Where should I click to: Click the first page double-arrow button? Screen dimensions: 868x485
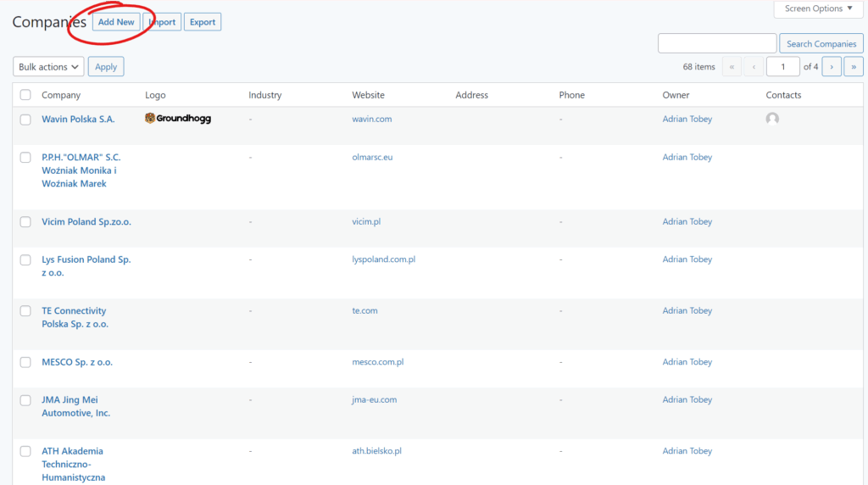click(732, 66)
